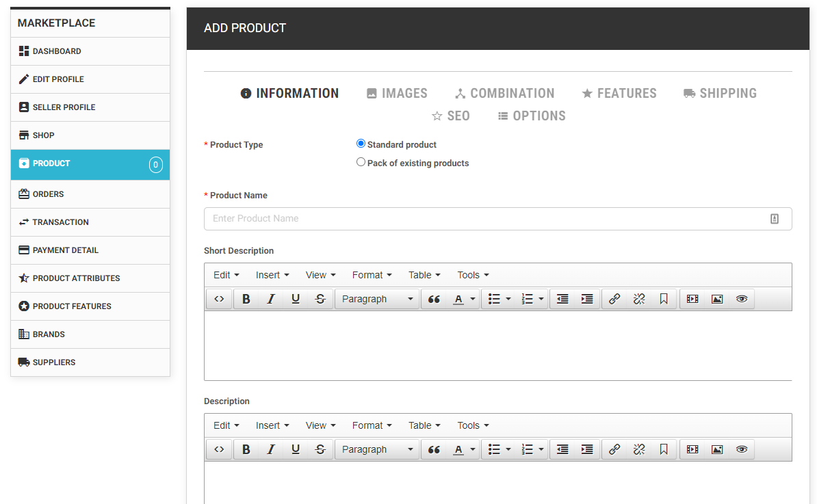Toggle strikethrough in Short Description editor
This screenshot has width=817, height=504.
pos(320,299)
